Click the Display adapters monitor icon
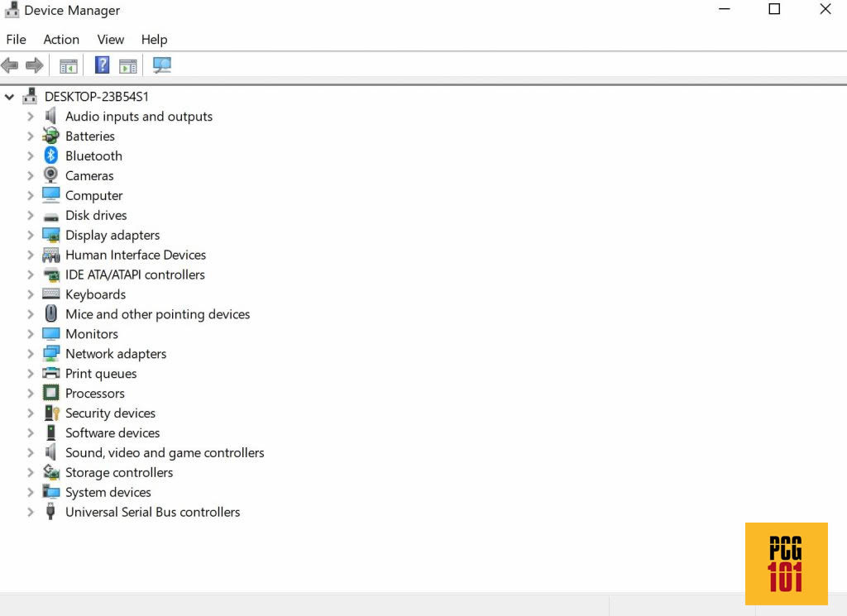 click(50, 235)
